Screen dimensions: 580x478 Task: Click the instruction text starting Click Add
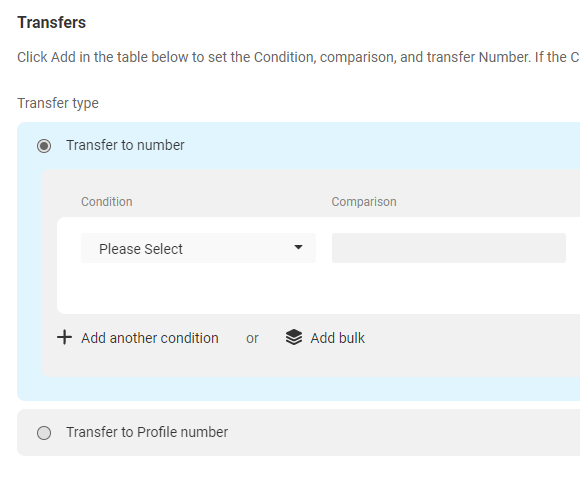pos(298,57)
